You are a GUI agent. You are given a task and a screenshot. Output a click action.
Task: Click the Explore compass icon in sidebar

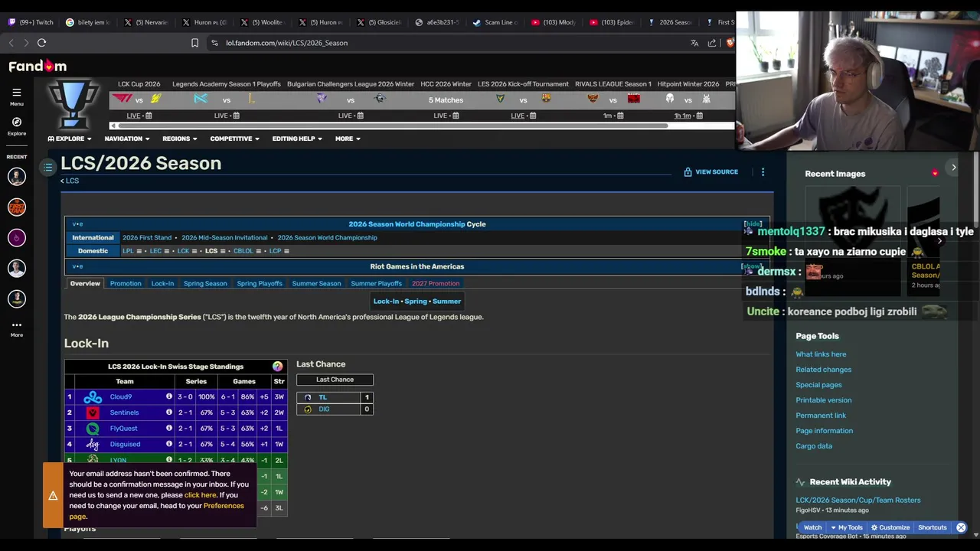pos(17,122)
